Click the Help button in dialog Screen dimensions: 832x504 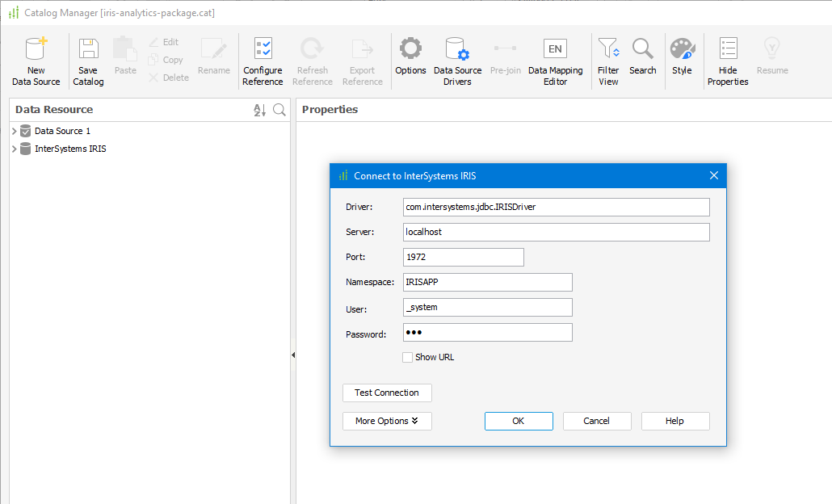(675, 421)
